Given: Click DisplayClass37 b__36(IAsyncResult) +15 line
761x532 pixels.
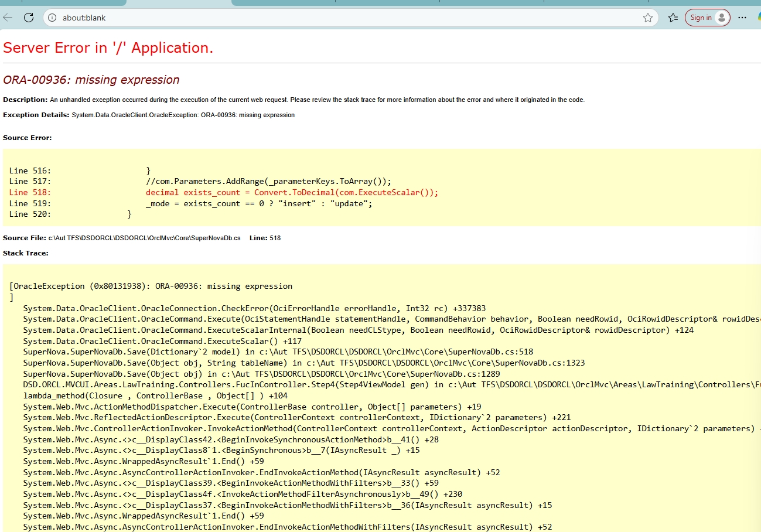Looking at the screenshot, I should [x=288, y=505].
